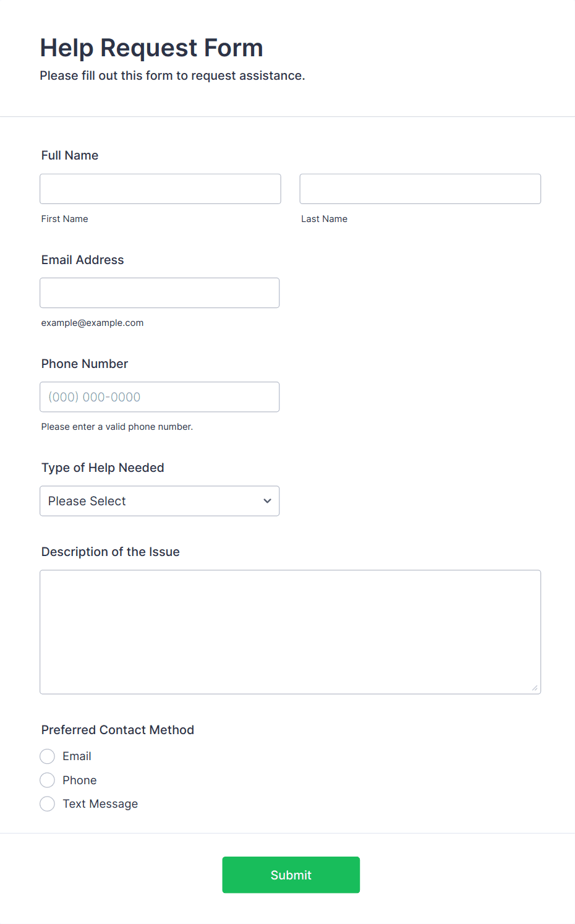Click the First Name sublabel text
Screen dimensions: 575x924
point(64,219)
